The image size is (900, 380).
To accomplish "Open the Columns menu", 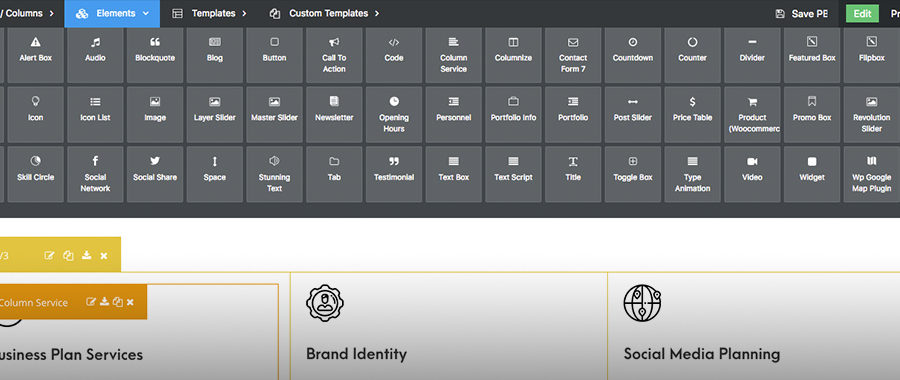I will coord(27,13).
